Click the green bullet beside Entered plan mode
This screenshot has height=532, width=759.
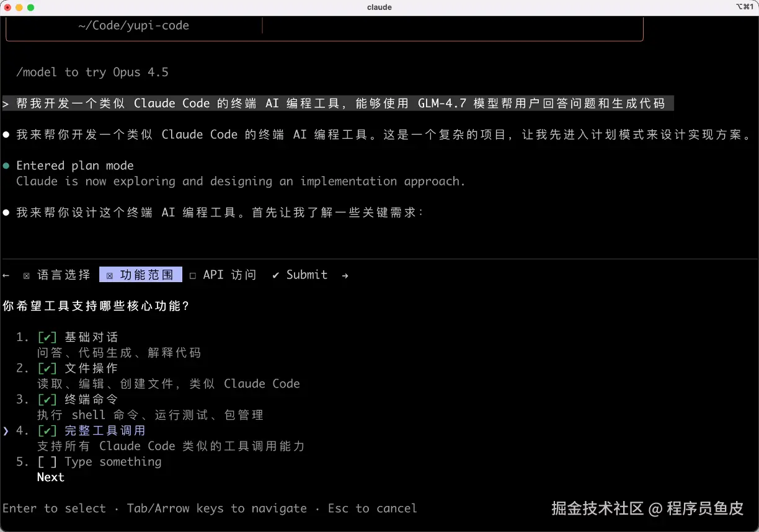click(6, 166)
